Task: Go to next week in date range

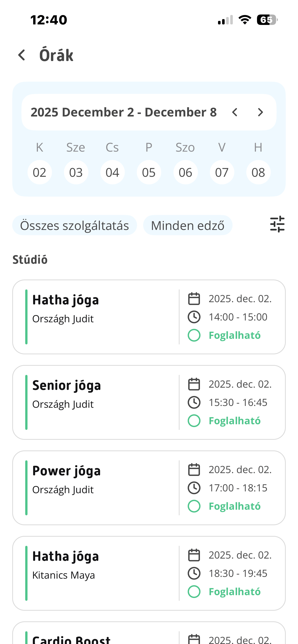Action: pyautogui.click(x=260, y=112)
